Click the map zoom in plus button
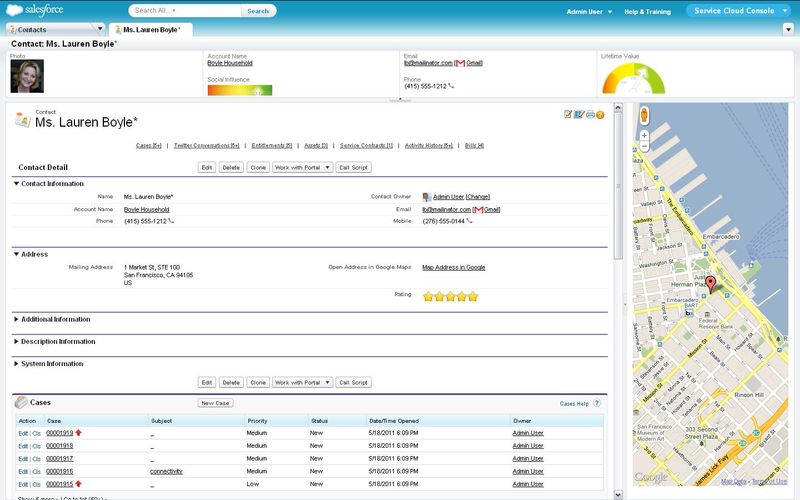Image resolution: width=800 pixels, height=500 pixels. click(644, 135)
